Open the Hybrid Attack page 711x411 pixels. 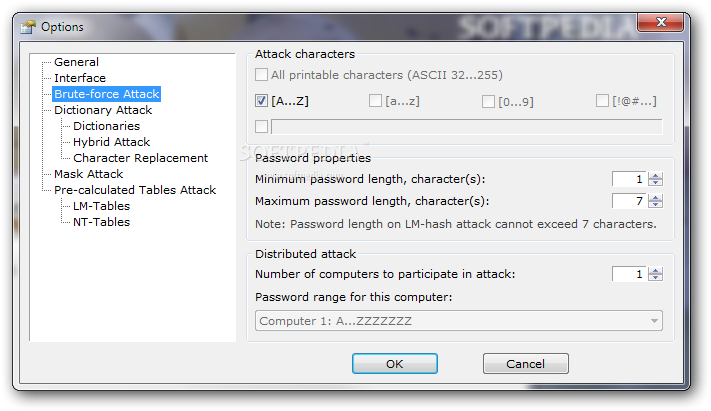click(112, 142)
